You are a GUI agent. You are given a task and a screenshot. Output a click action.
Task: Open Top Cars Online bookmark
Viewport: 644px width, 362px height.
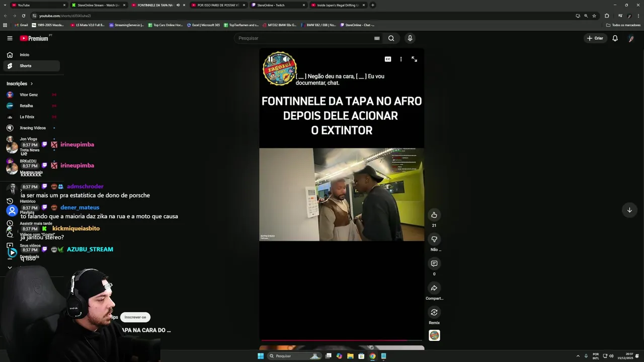tap(165, 25)
